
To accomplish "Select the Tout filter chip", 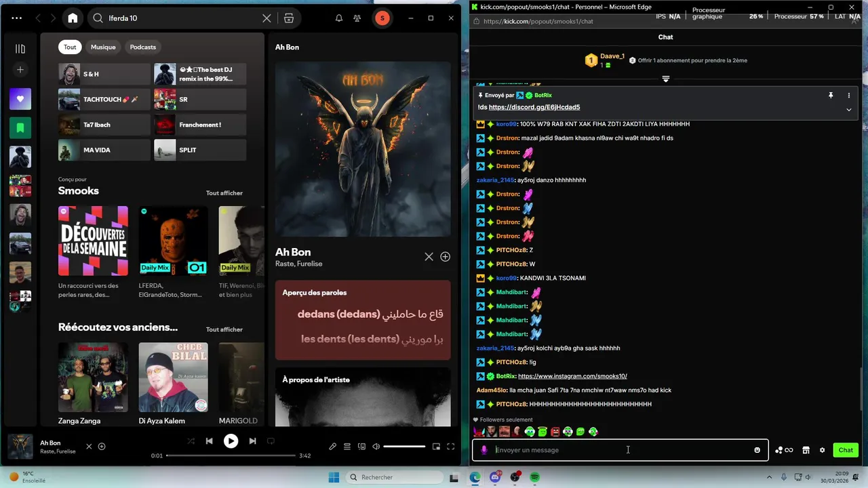I will 70,47.
